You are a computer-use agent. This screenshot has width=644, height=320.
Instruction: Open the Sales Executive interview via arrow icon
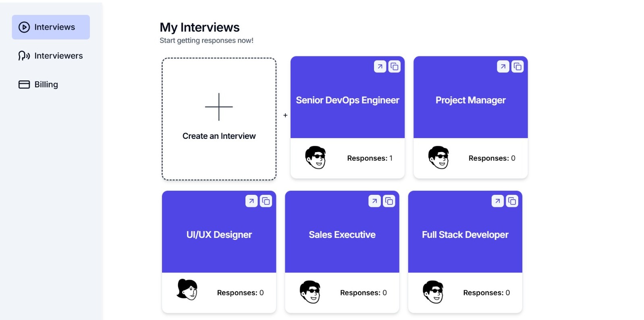tap(374, 201)
